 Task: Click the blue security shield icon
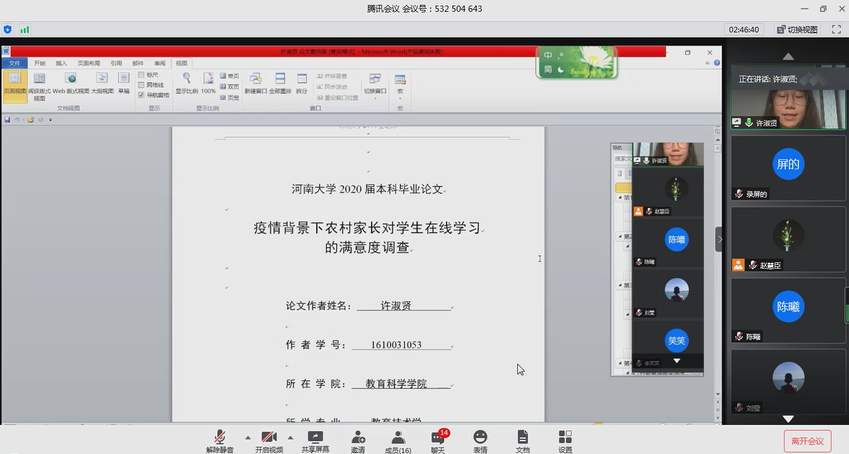pyautogui.click(x=8, y=29)
